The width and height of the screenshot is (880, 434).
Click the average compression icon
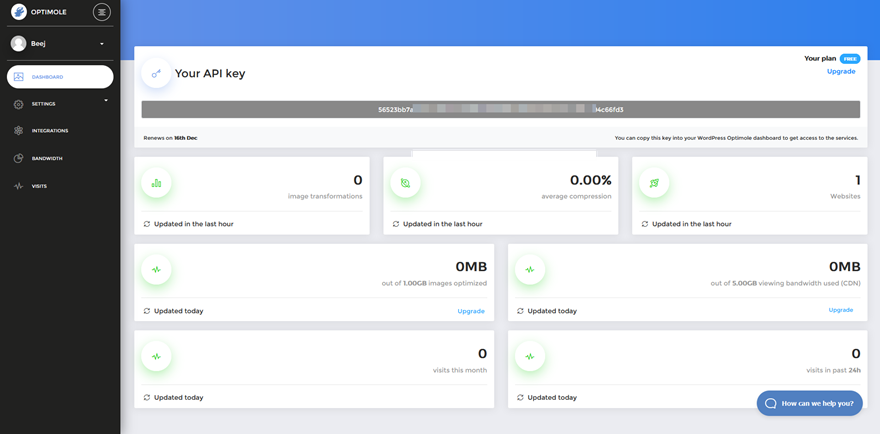point(405,182)
